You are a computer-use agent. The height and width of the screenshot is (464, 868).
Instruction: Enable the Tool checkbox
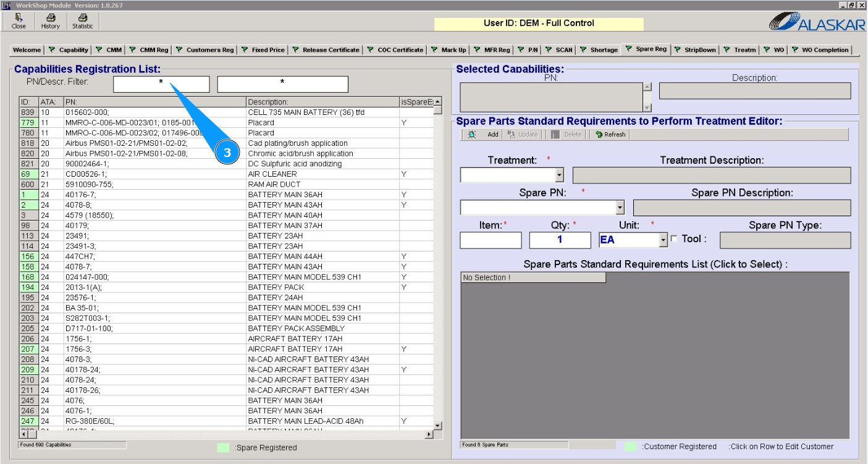coord(674,239)
